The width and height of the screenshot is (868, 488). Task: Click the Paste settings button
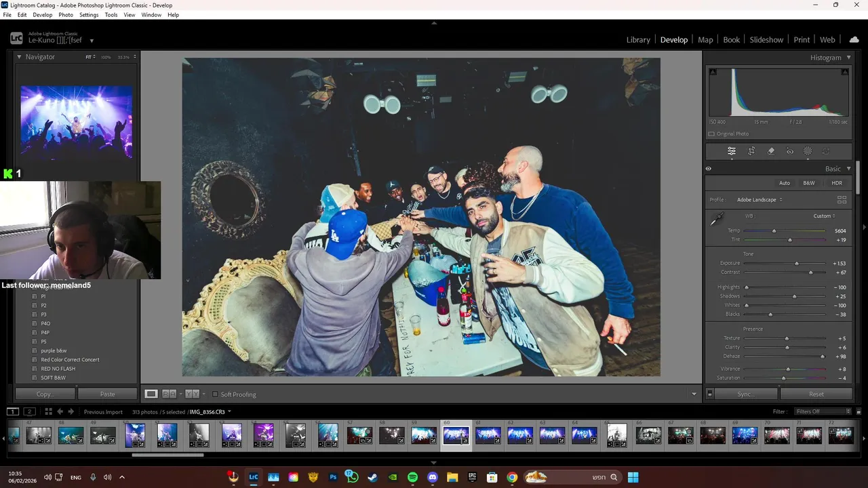point(107,394)
